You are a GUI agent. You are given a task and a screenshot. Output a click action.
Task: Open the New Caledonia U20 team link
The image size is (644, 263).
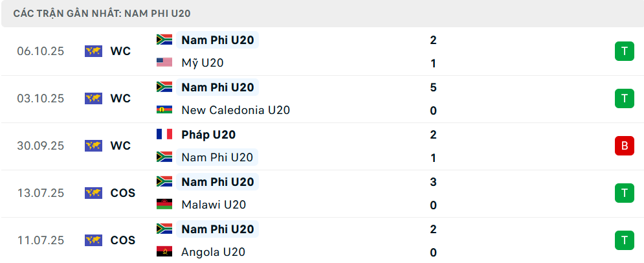pyautogui.click(x=236, y=110)
